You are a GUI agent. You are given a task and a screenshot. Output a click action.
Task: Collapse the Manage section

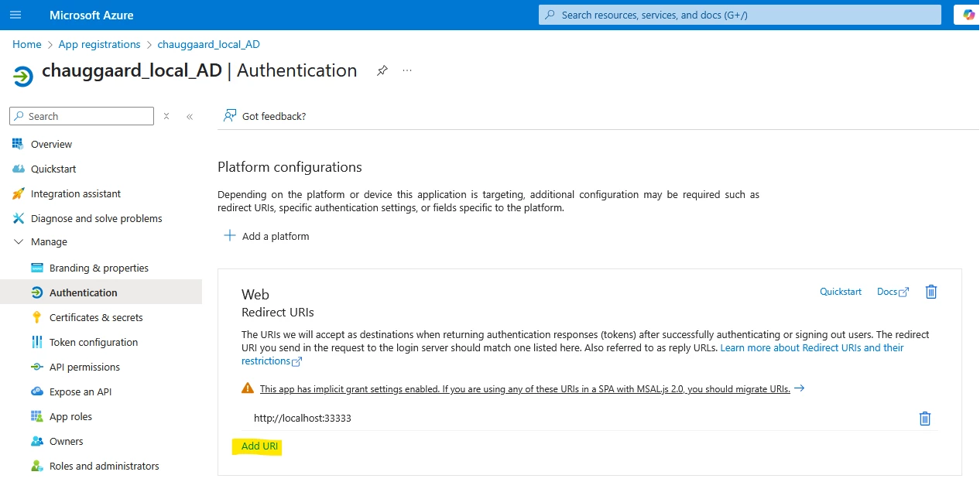(19, 242)
